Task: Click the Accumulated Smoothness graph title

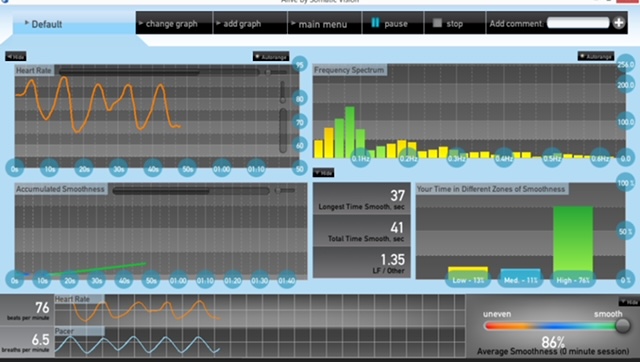Action: [x=60, y=189]
